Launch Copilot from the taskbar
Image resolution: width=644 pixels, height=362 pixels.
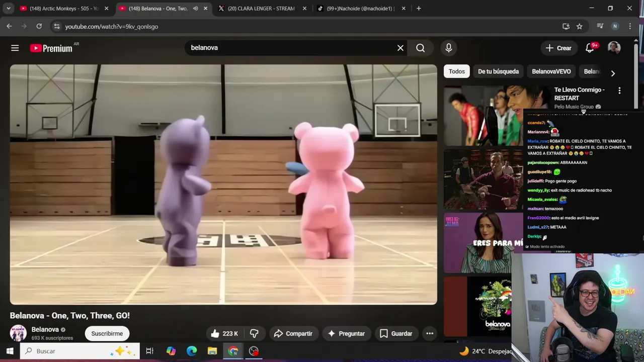pyautogui.click(x=171, y=351)
